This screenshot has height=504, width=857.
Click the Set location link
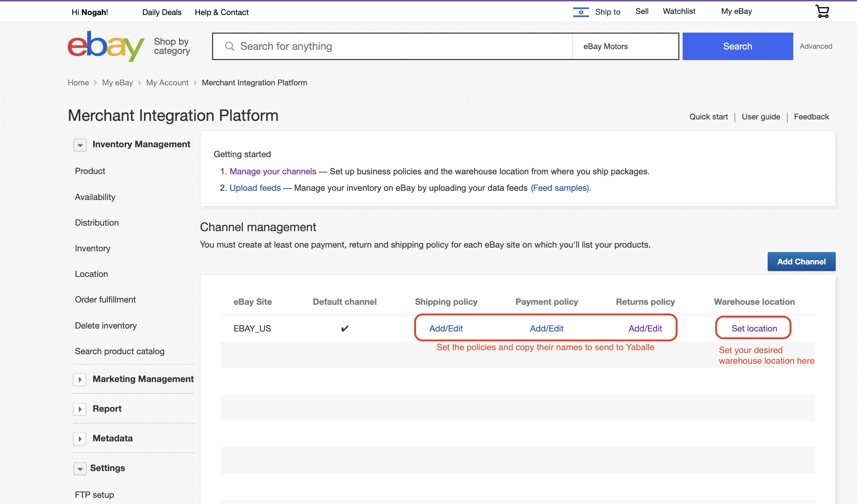[x=754, y=329]
